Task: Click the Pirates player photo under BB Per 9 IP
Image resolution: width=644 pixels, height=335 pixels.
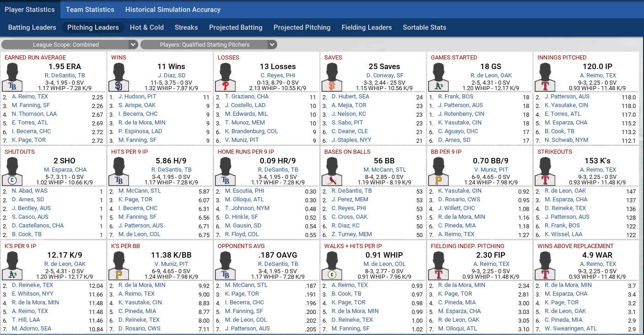Action: [439, 171]
